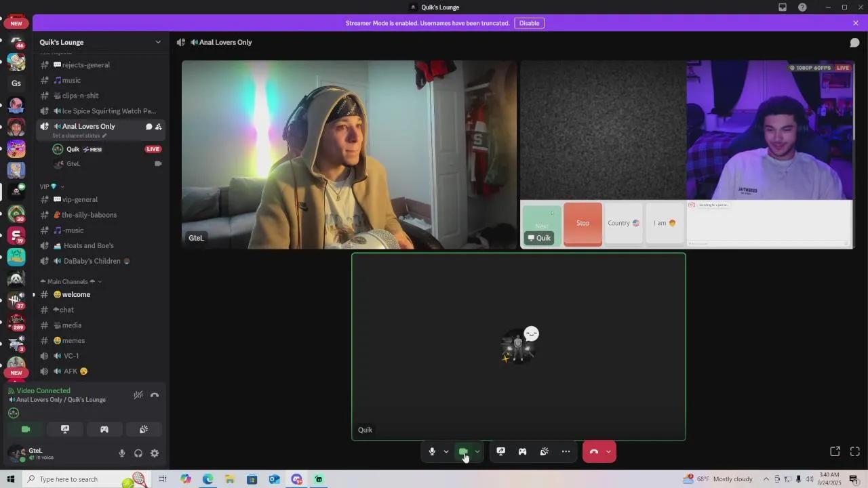Open soundboard from the call bar
The image size is (868, 488).
click(544, 451)
